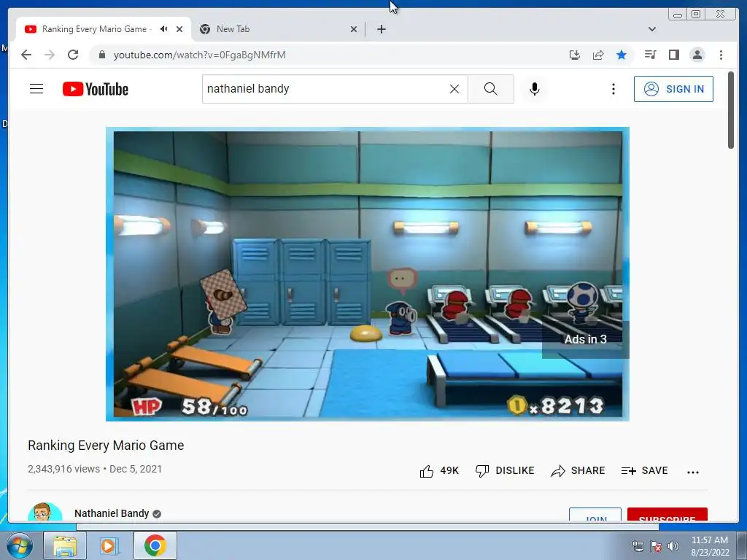
Task: Click the video player
Action: 368,274
